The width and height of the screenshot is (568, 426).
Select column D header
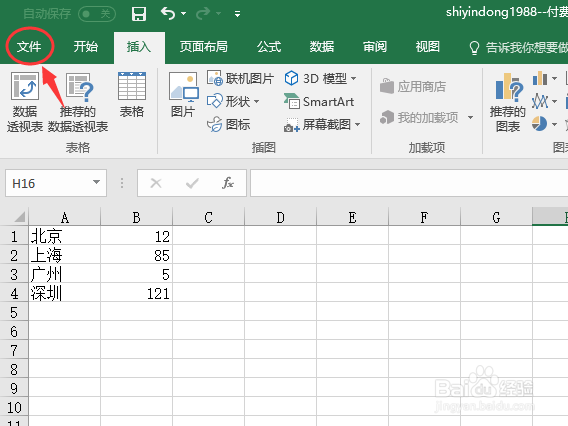[x=280, y=217]
